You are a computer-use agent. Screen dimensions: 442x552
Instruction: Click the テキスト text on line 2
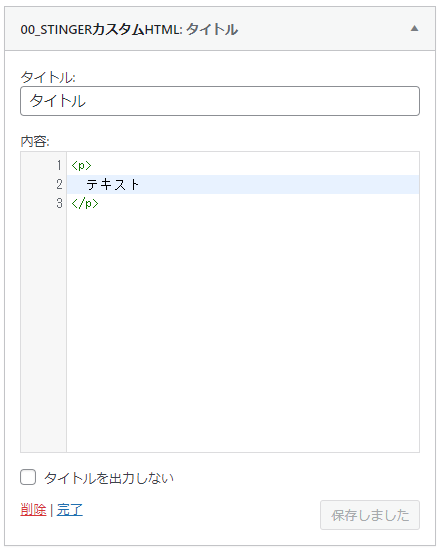113,184
